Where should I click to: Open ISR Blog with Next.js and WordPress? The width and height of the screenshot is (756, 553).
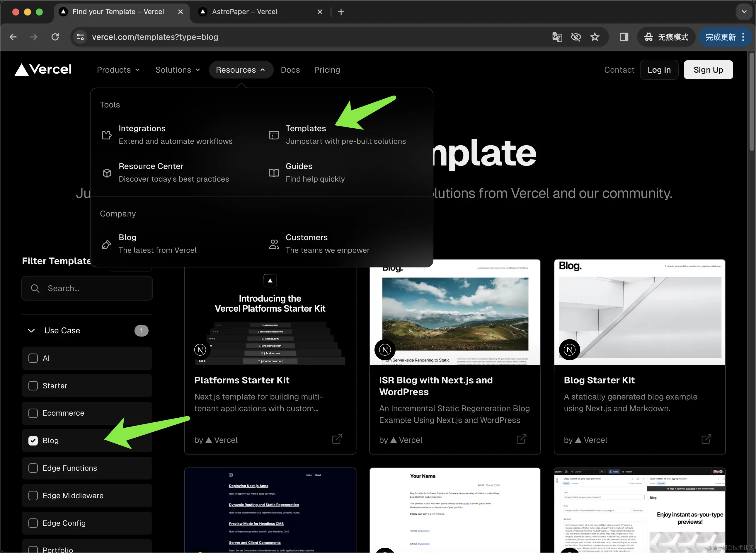point(436,386)
